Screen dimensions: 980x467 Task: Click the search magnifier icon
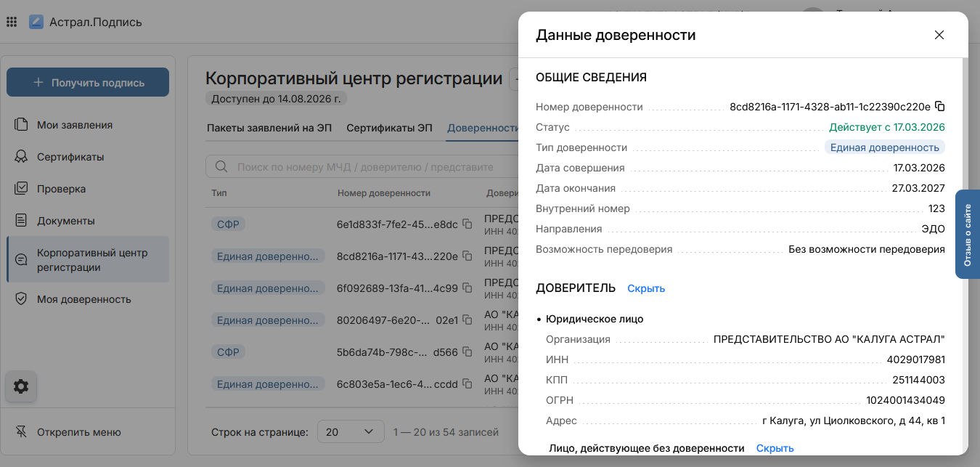coord(221,167)
